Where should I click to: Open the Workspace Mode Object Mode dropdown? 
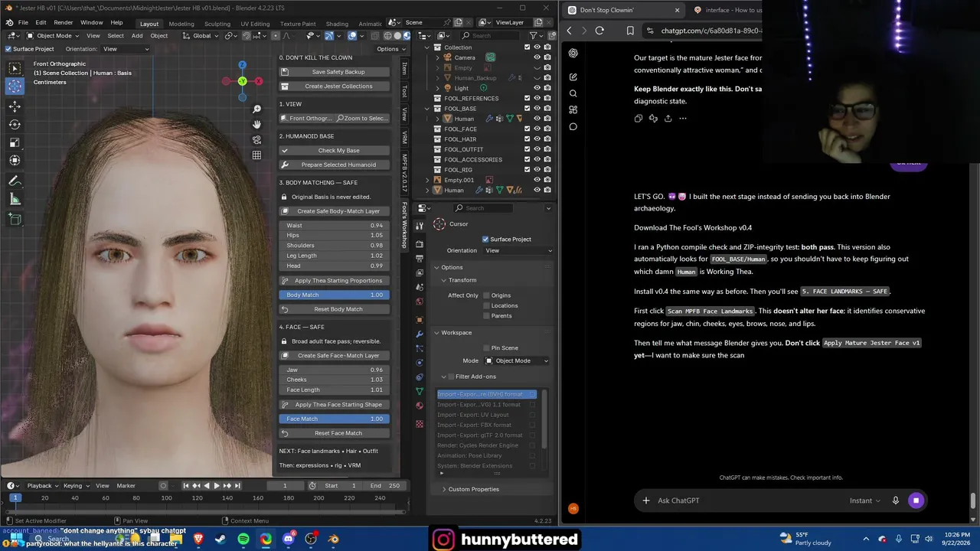(516, 360)
